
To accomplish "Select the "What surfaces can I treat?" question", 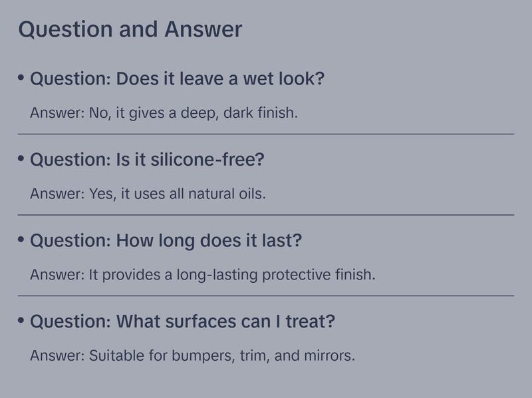I will tap(182, 321).
